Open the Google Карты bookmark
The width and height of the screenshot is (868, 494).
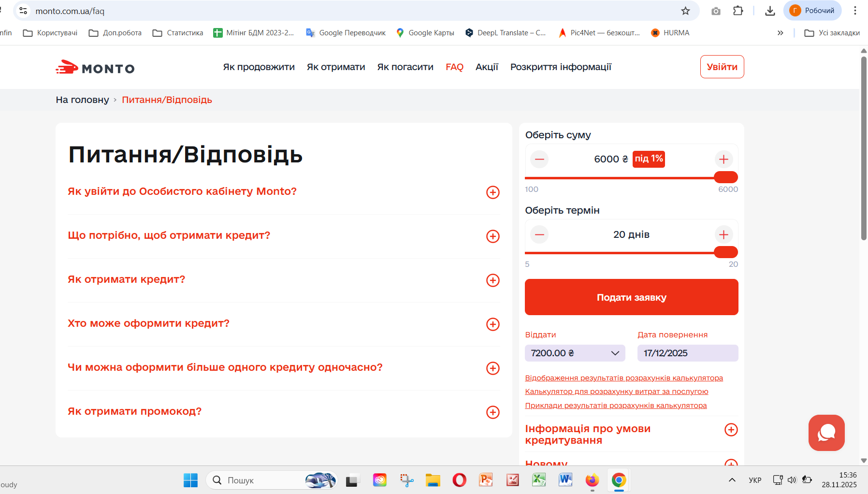click(x=425, y=33)
